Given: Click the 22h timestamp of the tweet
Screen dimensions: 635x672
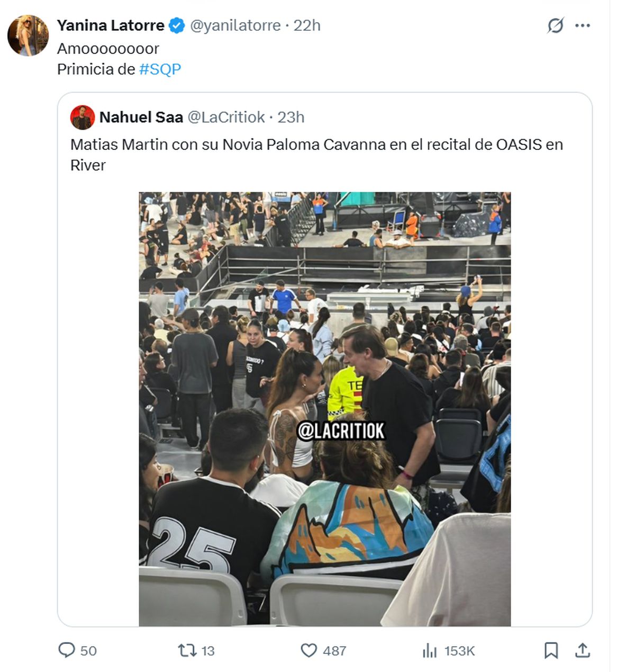Looking at the screenshot, I should [307, 25].
